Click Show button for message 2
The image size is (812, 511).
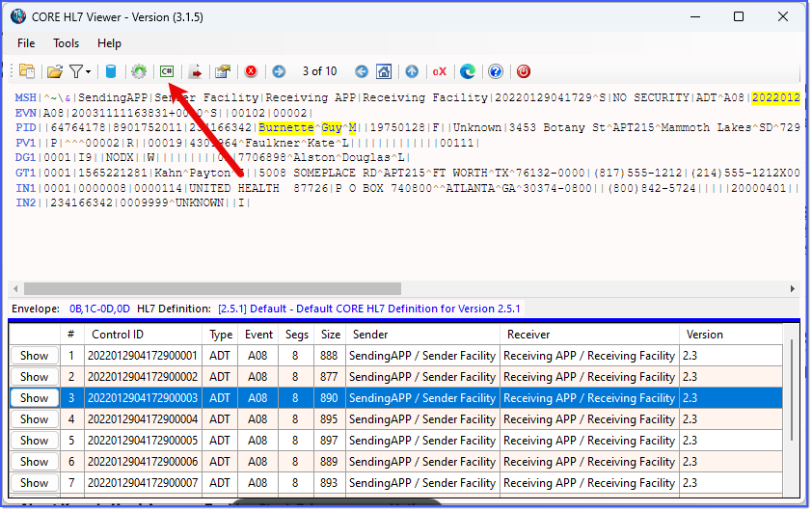coord(34,377)
